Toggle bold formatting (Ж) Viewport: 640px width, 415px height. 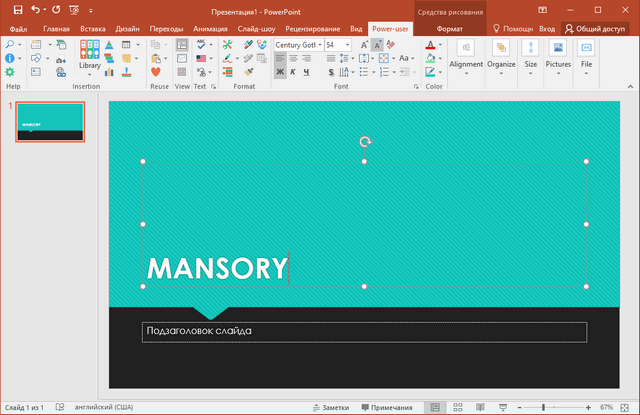(x=279, y=73)
